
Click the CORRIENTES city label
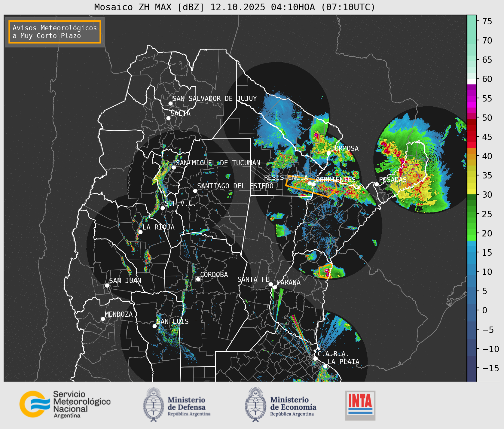pyautogui.click(x=336, y=180)
